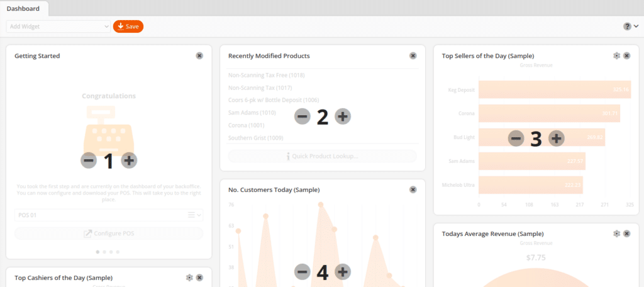
Task: Click the $7.75 average revenue value
Action: [536, 258]
